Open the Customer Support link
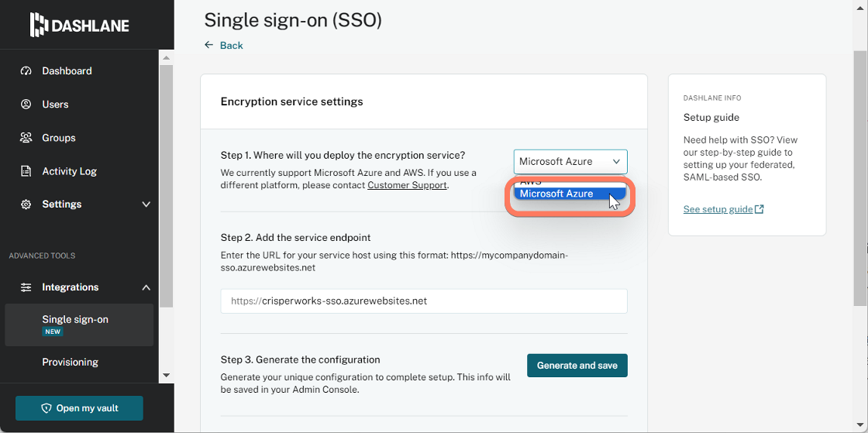The width and height of the screenshot is (868, 433). [x=407, y=184]
